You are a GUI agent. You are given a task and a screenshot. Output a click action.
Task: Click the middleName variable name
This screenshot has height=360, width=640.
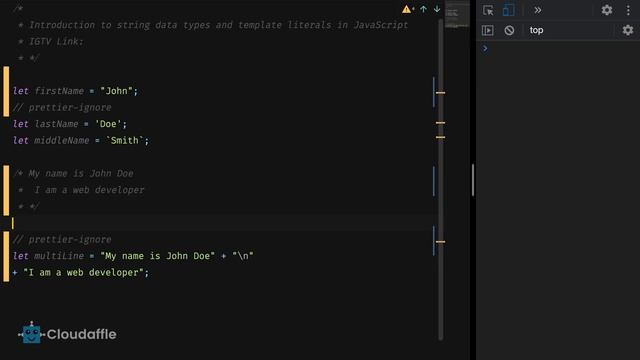pyautogui.click(x=62, y=140)
